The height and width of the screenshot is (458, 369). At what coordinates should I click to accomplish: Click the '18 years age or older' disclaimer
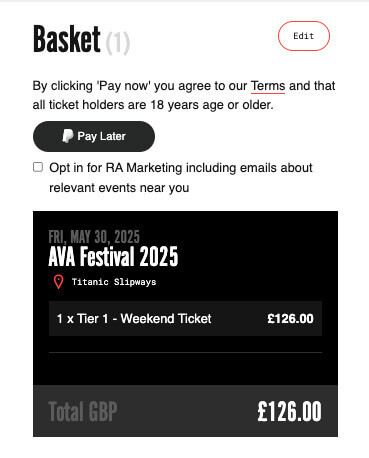click(212, 105)
